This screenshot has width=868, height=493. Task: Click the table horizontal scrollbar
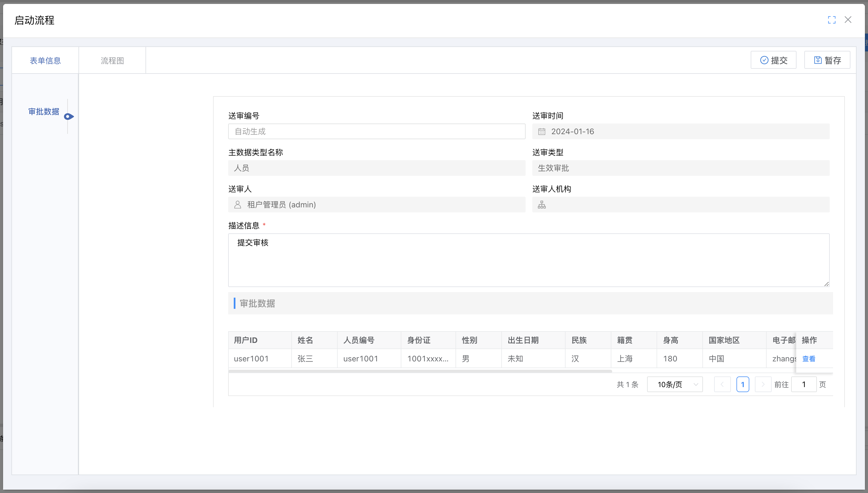point(420,371)
